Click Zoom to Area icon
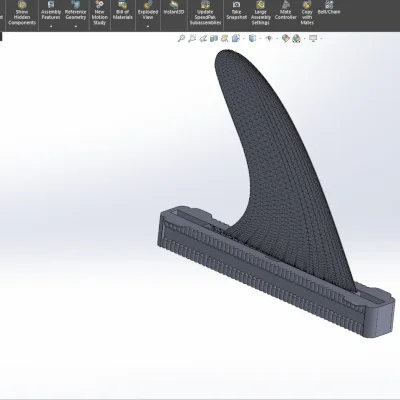400x400 pixels. (192, 39)
